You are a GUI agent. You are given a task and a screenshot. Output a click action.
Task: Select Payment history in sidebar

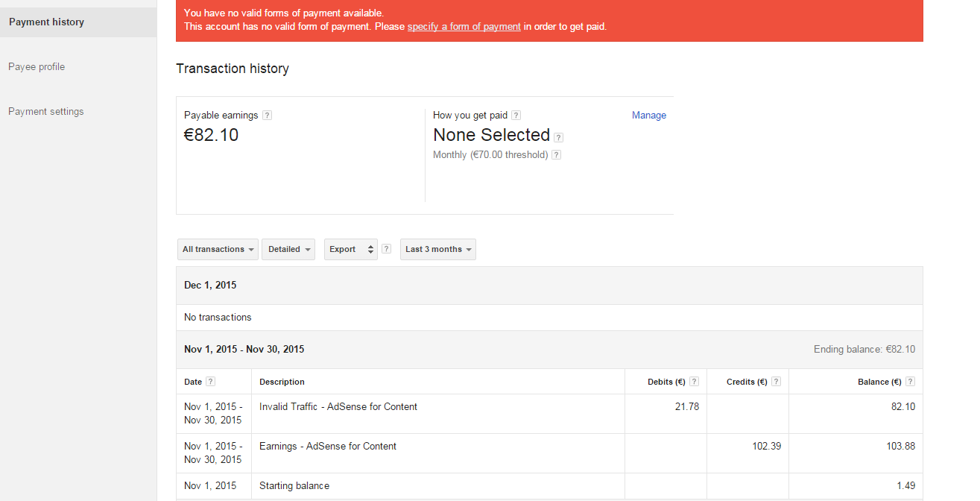click(x=46, y=22)
